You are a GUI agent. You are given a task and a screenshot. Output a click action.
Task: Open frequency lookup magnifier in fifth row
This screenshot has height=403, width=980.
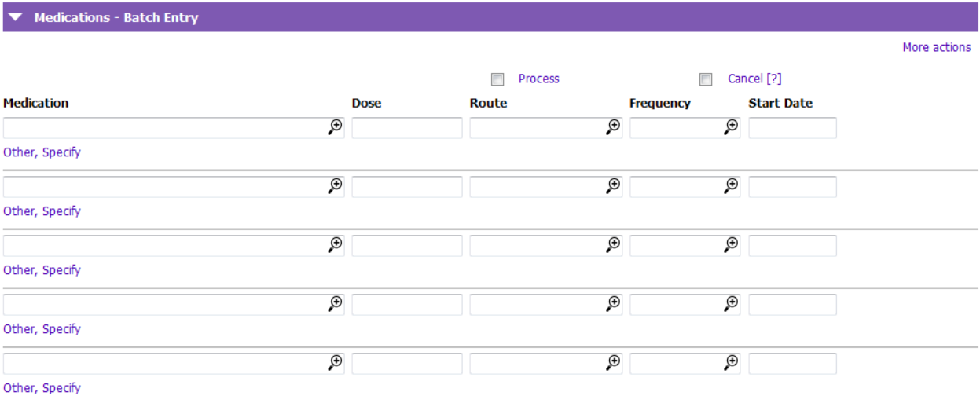(x=732, y=362)
